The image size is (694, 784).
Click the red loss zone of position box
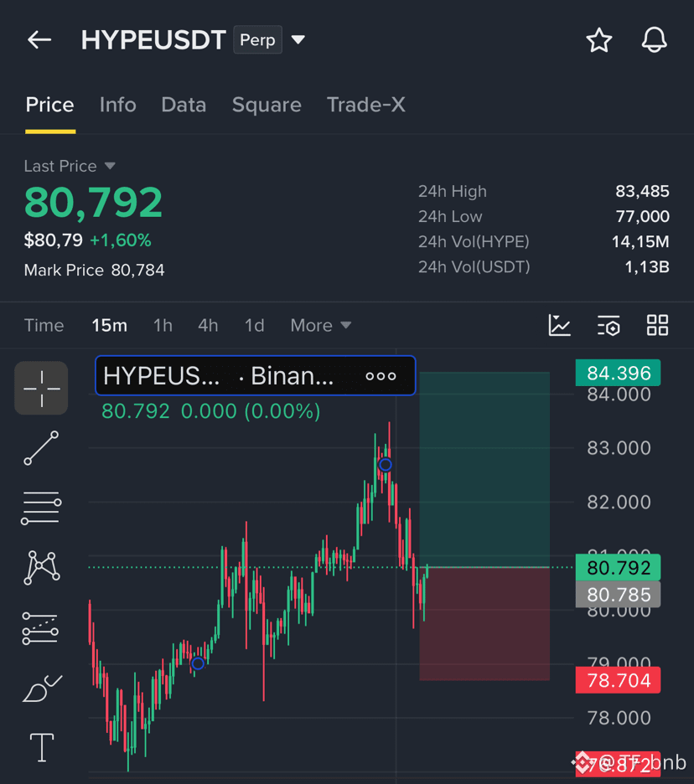coord(484,624)
